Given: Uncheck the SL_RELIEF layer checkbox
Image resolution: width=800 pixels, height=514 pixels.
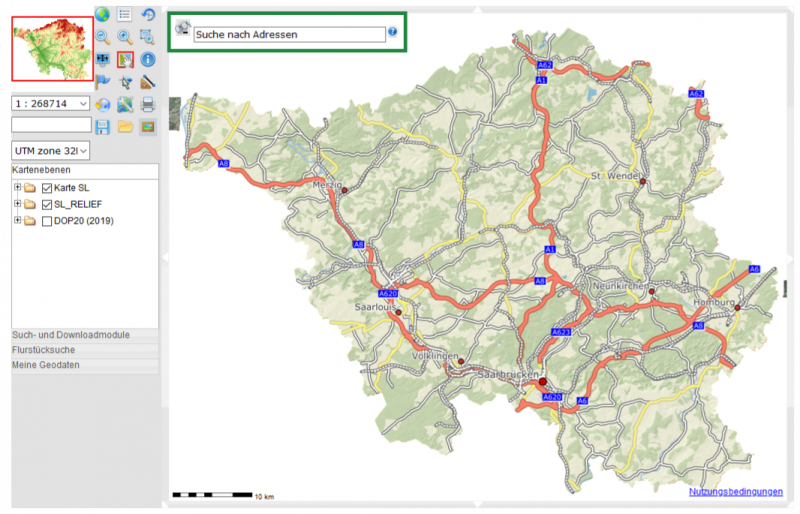Looking at the screenshot, I should tap(47, 205).
